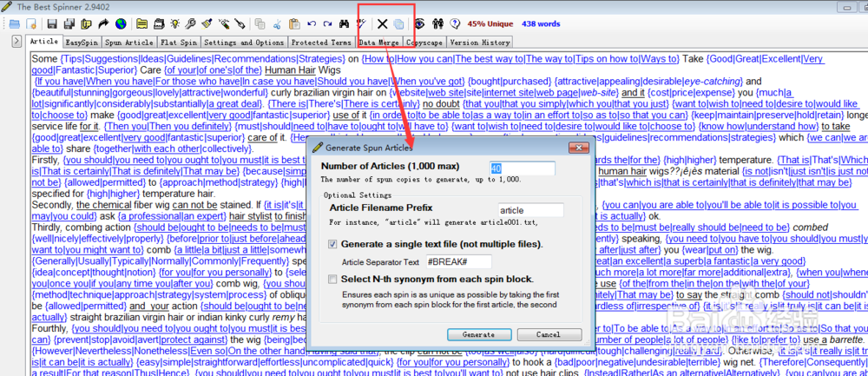868x376 pixels.
Task: Switch to the Article tab
Action: click(43, 42)
